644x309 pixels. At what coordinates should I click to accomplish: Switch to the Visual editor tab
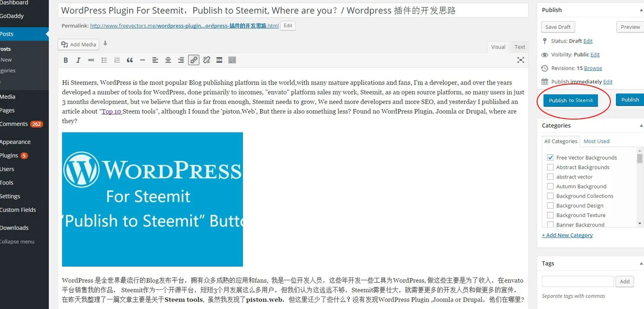pos(498,47)
